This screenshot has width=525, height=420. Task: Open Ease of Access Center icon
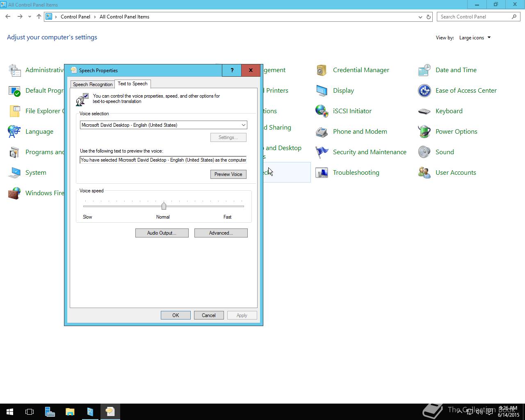coord(424,91)
